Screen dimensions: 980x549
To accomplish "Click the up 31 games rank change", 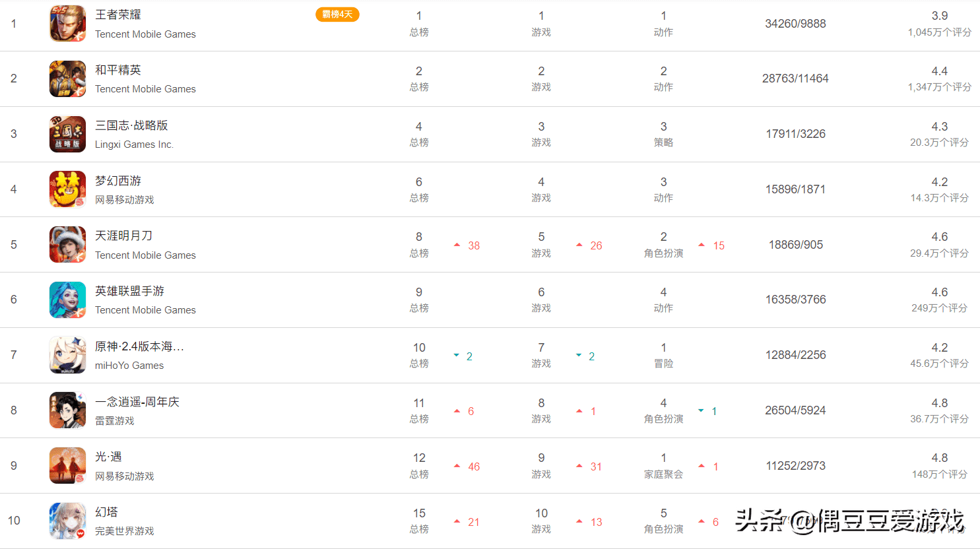I will (x=589, y=467).
